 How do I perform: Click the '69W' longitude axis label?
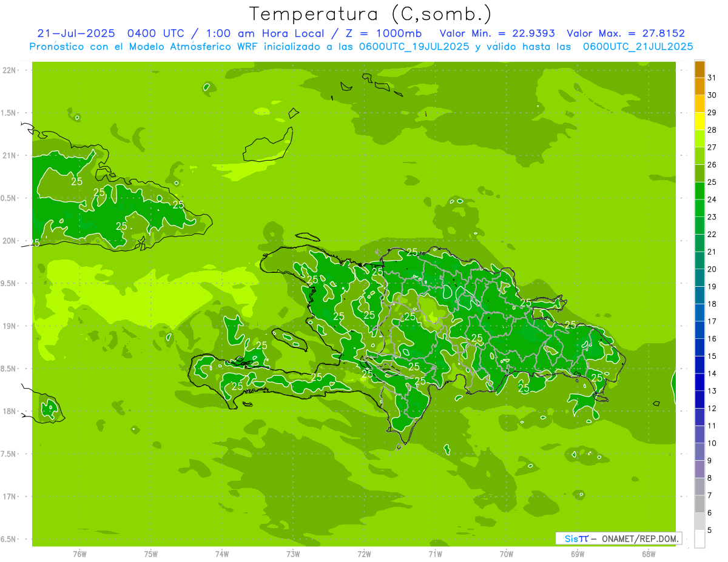click(578, 554)
